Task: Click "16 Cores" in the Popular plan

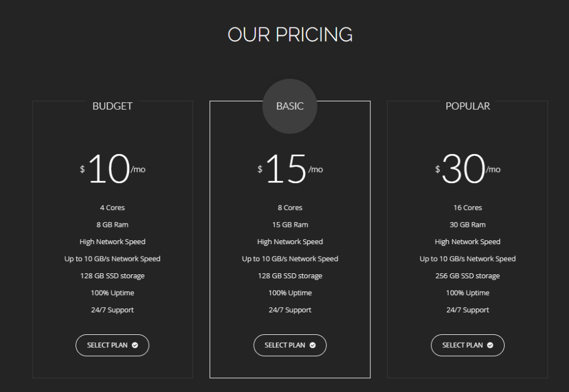Action: pos(468,208)
